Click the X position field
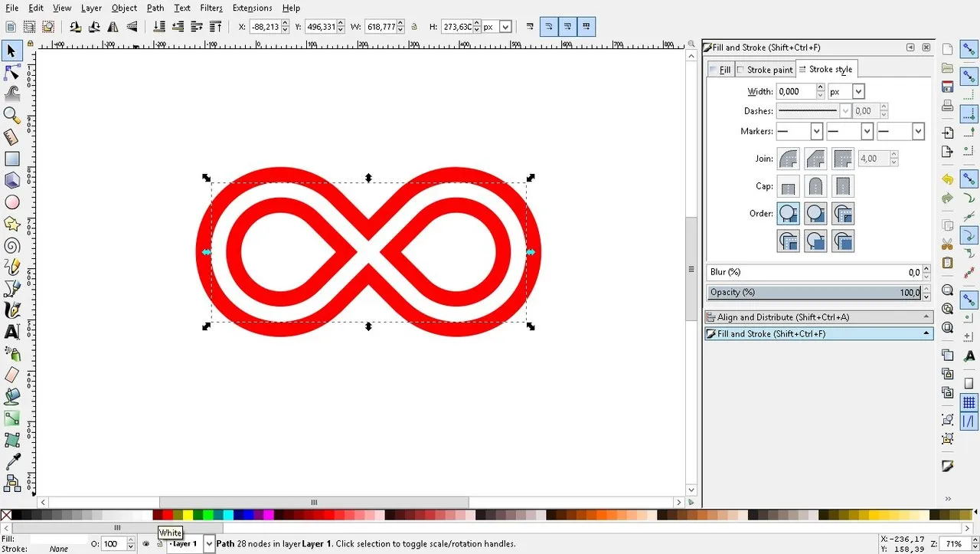This screenshot has height=554, width=980. [265, 27]
